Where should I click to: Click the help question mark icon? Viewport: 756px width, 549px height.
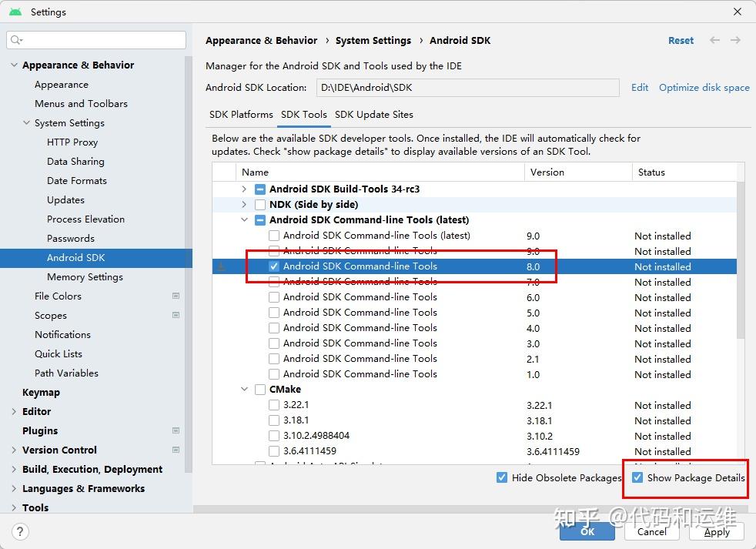point(21,531)
